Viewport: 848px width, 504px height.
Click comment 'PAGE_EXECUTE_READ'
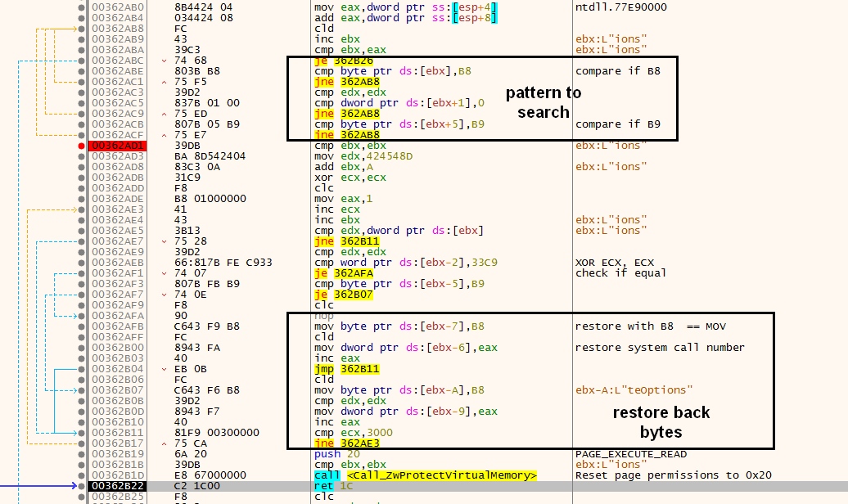tap(631, 454)
